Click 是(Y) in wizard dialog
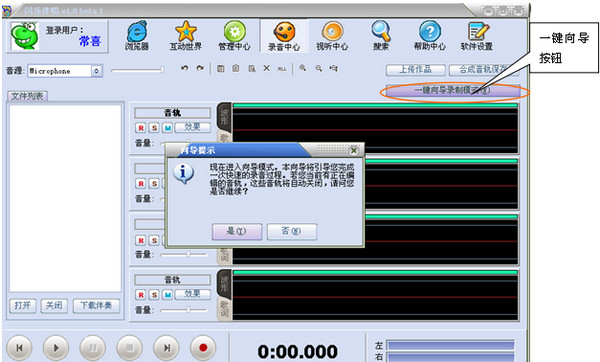The width and height of the screenshot is (600, 362). tap(237, 232)
